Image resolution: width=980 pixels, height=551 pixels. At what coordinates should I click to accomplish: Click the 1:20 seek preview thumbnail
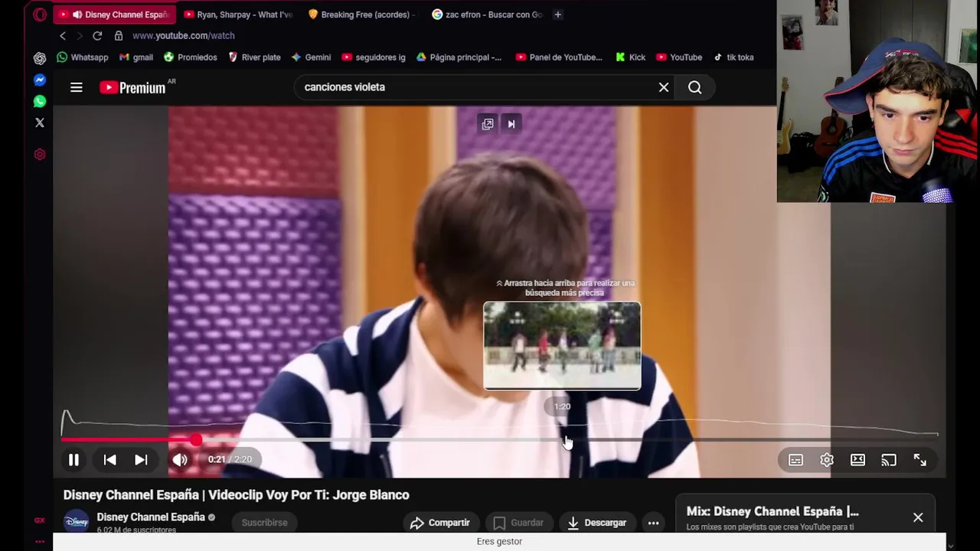click(x=562, y=346)
